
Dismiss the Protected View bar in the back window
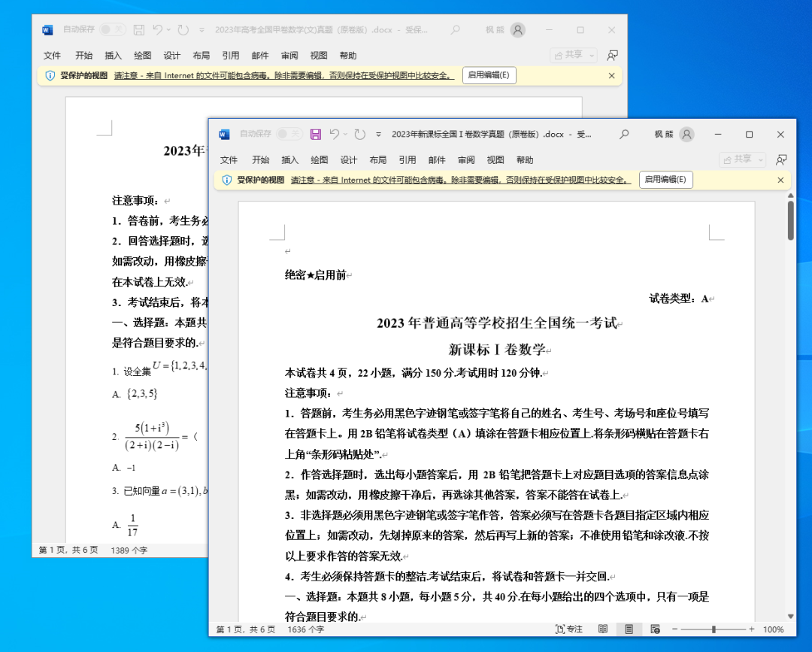click(x=611, y=76)
